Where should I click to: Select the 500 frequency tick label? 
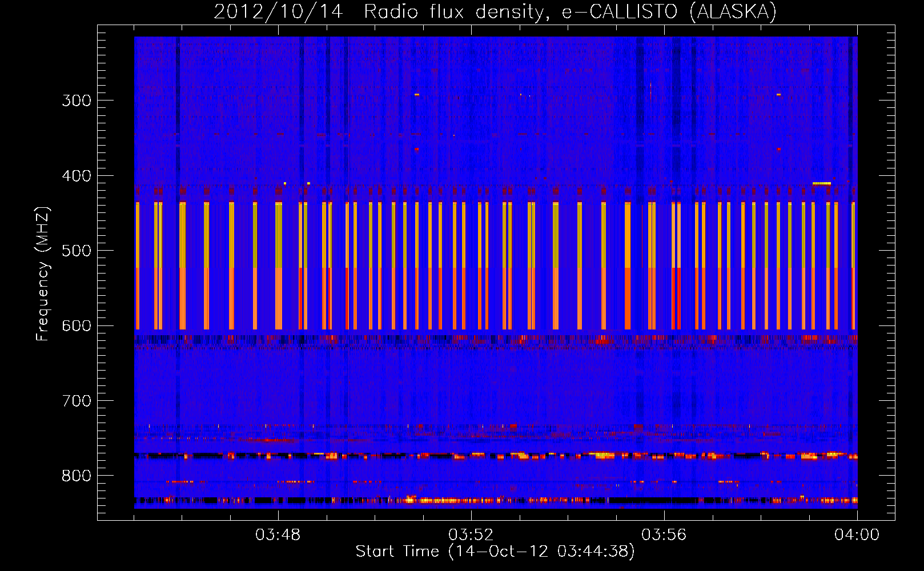click(x=77, y=251)
